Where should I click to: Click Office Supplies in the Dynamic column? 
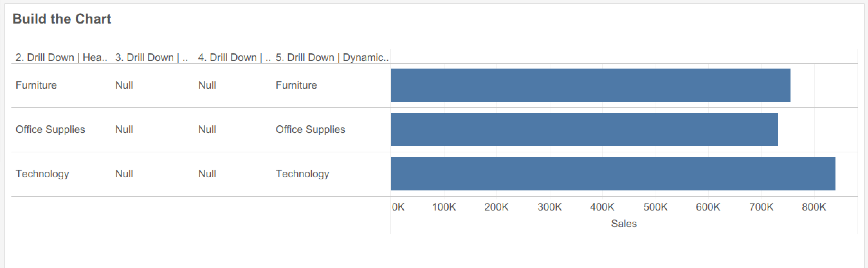tap(310, 129)
